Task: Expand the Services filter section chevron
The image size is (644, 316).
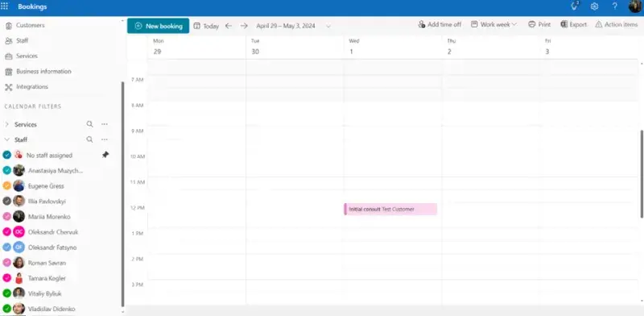Action: click(x=6, y=124)
